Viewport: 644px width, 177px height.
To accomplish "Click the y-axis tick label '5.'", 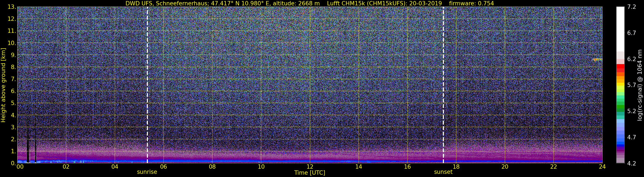I will [x=13, y=103].
